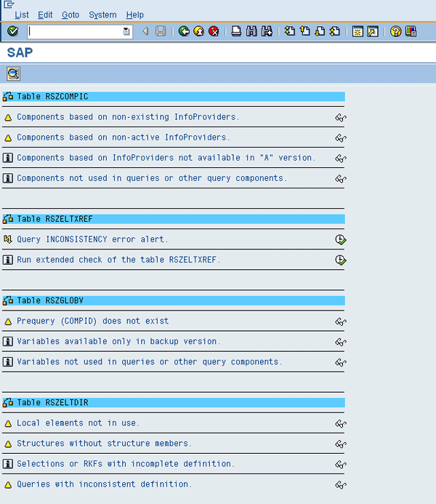Execute the Query INCONSISTENCY error alert check

[x=341, y=240]
